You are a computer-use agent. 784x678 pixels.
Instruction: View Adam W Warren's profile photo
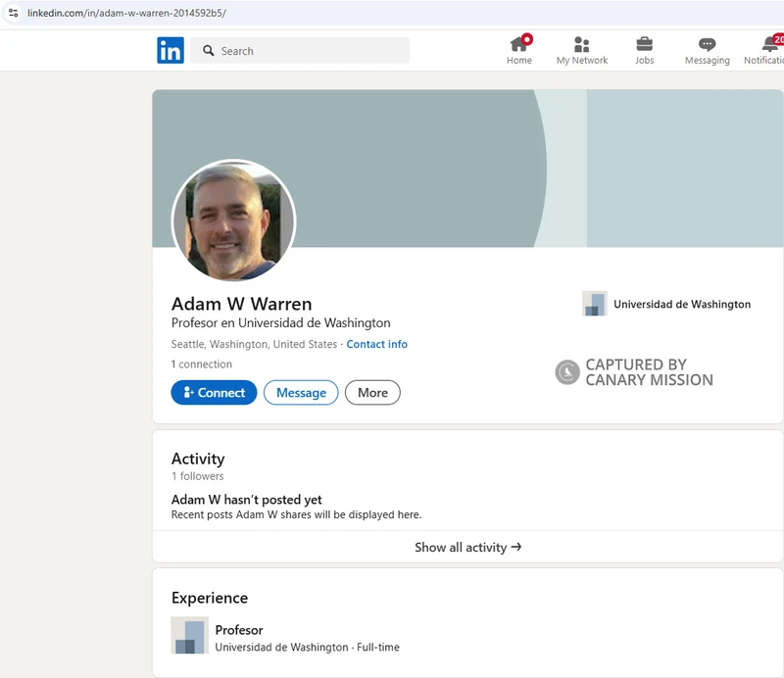(233, 220)
